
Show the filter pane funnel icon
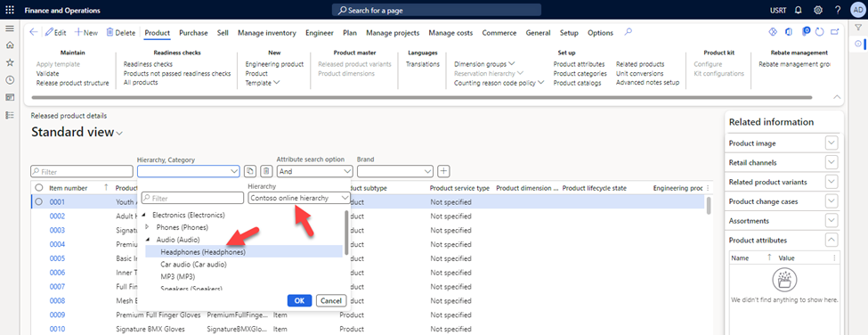pyautogui.click(x=858, y=29)
